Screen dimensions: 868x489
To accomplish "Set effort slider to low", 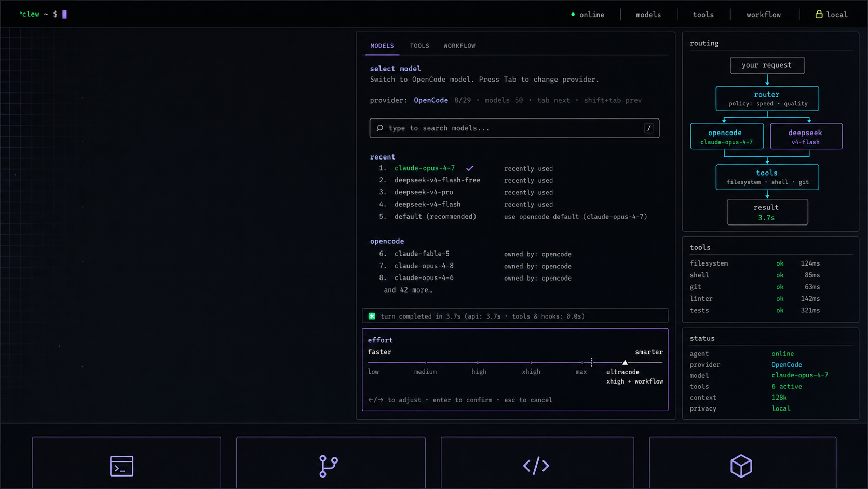I will pos(373,372).
